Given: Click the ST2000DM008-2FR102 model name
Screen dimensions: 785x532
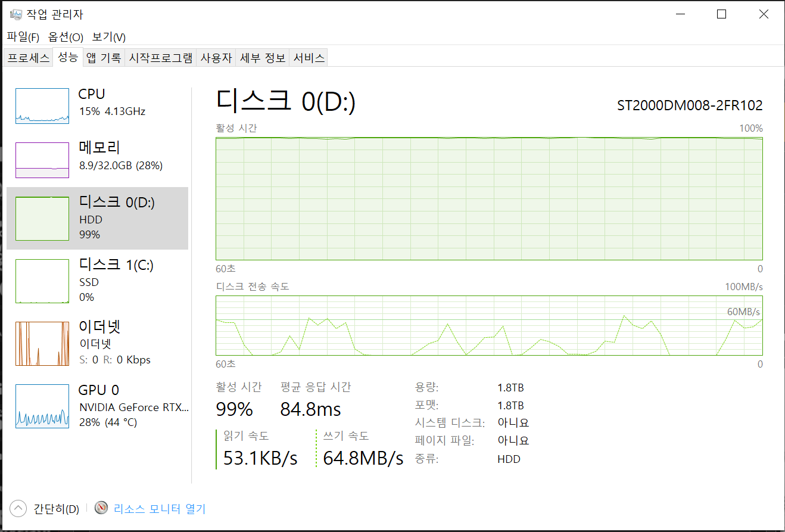Looking at the screenshot, I should point(690,105).
